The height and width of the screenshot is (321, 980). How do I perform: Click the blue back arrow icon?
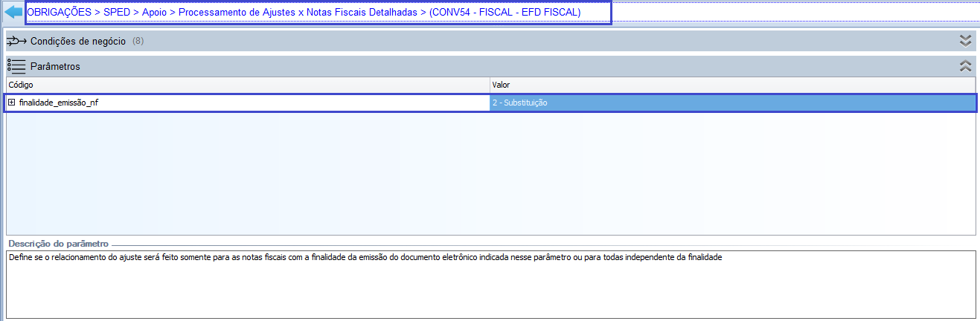[x=13, y=13]
